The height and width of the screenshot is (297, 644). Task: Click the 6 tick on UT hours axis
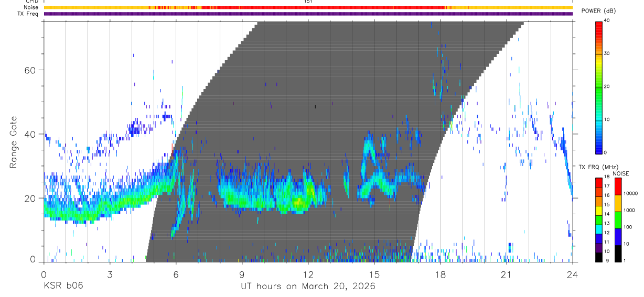coord(176,274)
